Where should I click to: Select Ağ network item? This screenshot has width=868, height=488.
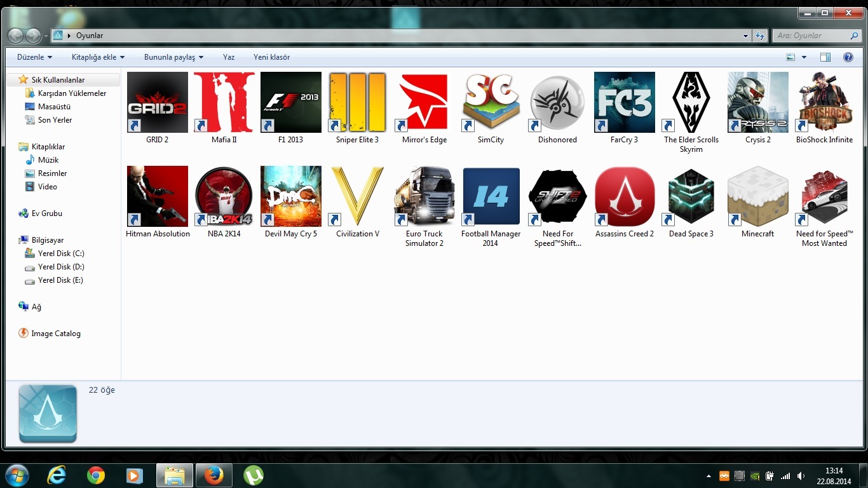(36, 307)
